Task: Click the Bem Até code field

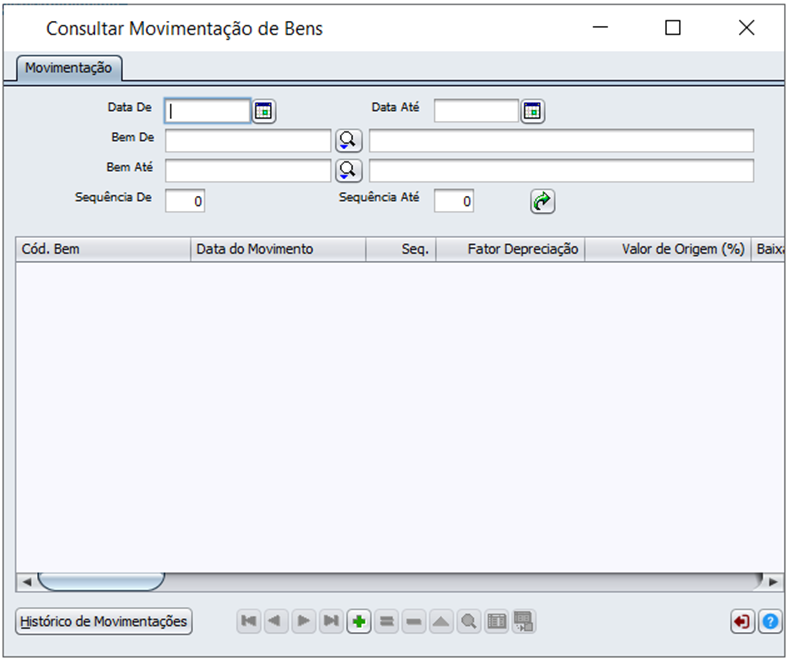Action: tap(248, 171)
